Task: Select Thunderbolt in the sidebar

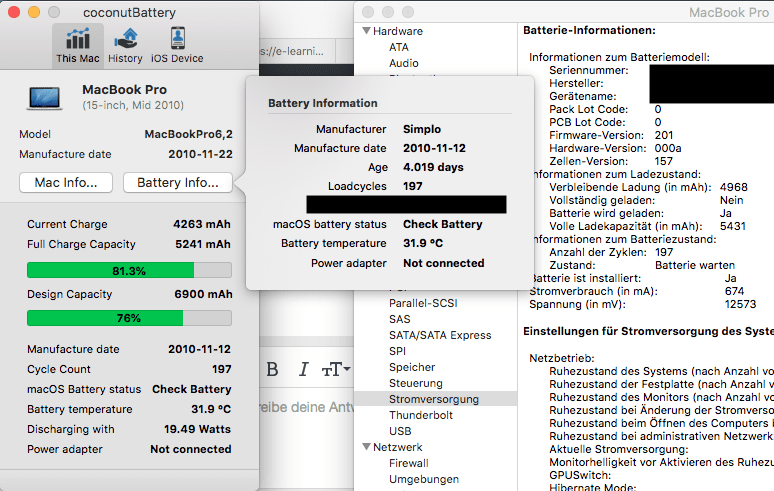Action: [x=421, y=415]
